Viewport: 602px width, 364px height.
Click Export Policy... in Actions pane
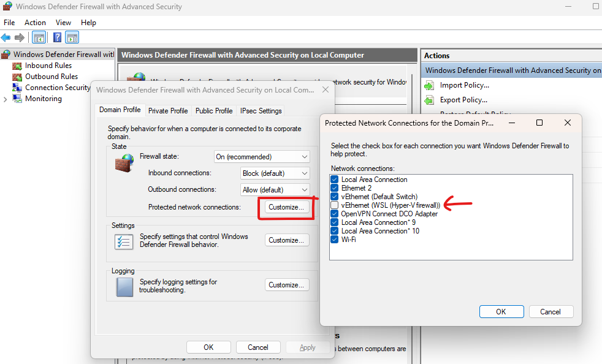(x=464, y=100)
